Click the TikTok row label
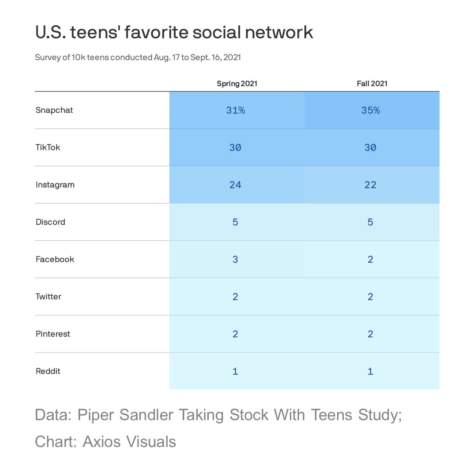Viewport: 476px width, 471px height. [x=48, y=148]
